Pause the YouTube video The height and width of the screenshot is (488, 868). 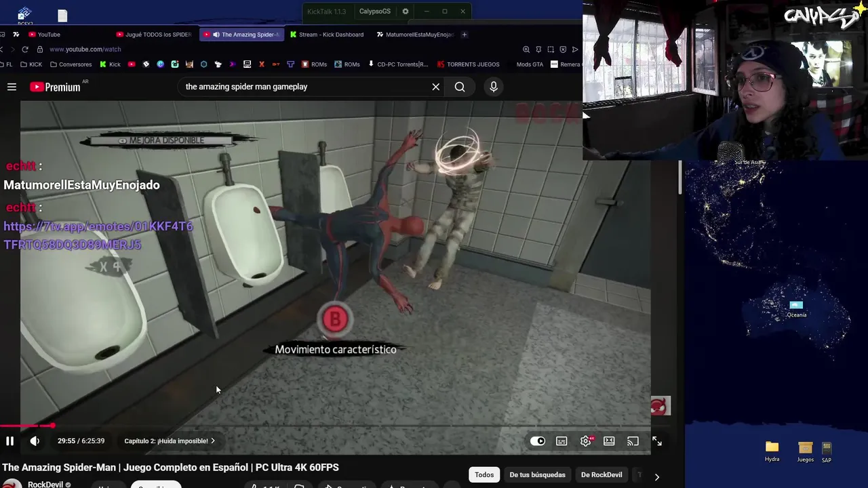point(10,441)
